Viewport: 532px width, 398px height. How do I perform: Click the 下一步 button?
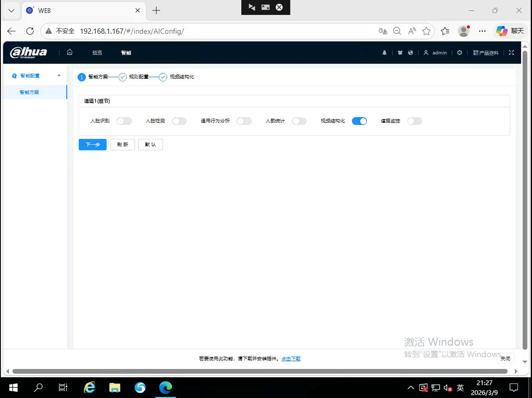(92, 144)
